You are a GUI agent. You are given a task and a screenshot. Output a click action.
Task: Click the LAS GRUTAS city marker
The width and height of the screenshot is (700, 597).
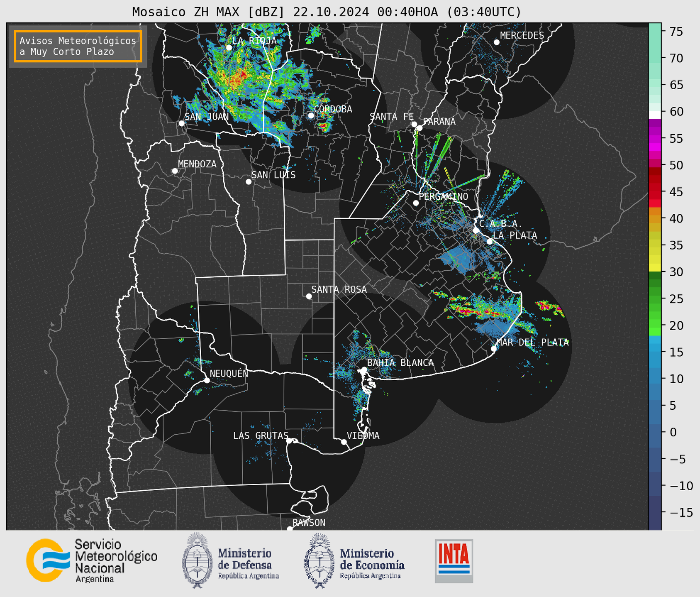click(289, 441)
